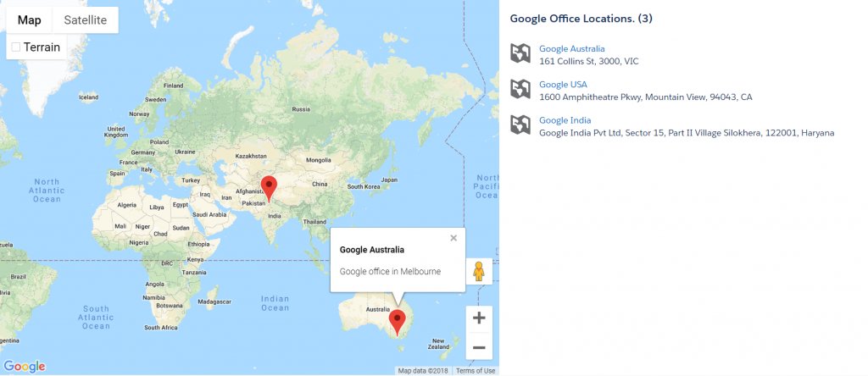Switch to the Map view tab

(x=30, y=20)
